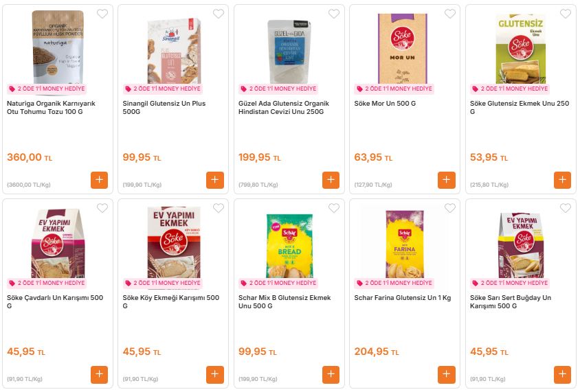Screen dimensions: 580x392
Task: Favorite the Schar Farina Glutensiz Un
Action: 450,208
